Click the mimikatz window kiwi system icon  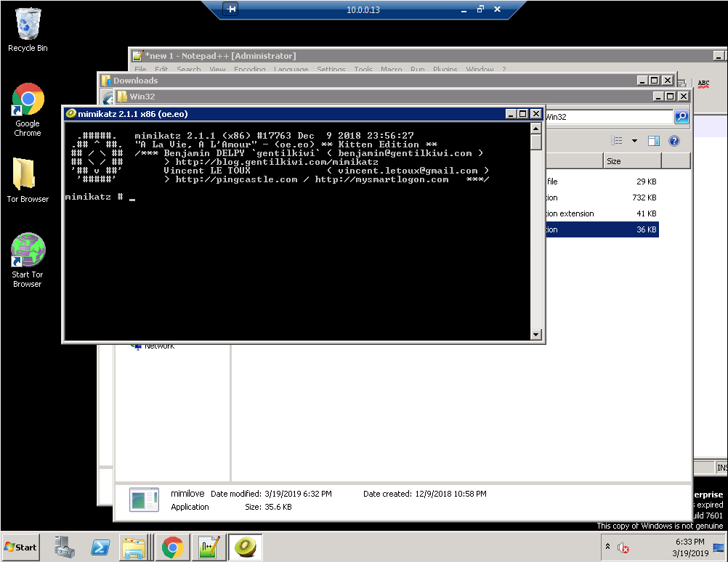pyautogui.click(x=70, y=114)
